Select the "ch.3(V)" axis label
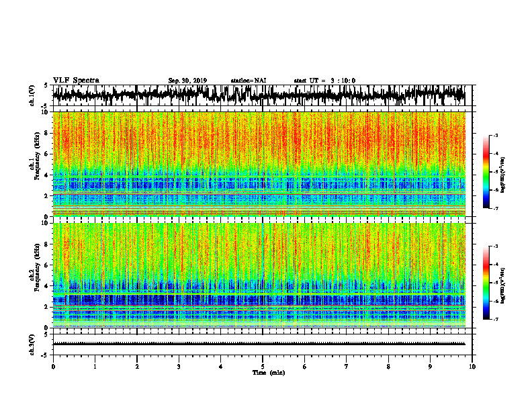Image resolution: width=532 pixels, height=411 pixels. [x=32, y=345]
